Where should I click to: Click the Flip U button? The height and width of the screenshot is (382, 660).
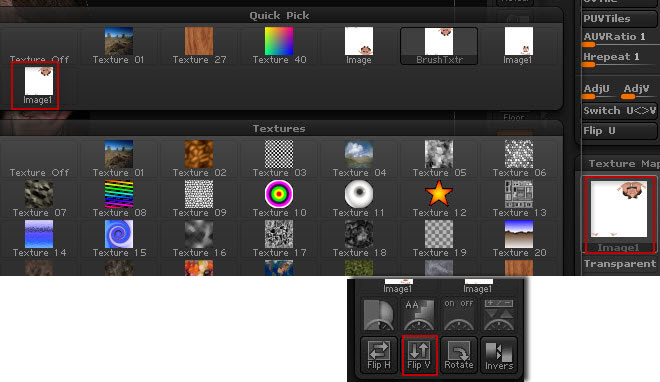click(620, 131)
